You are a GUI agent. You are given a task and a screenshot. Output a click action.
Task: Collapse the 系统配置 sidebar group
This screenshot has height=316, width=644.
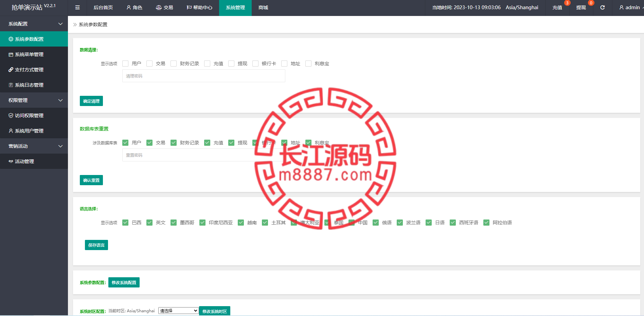tap(34, 24)
